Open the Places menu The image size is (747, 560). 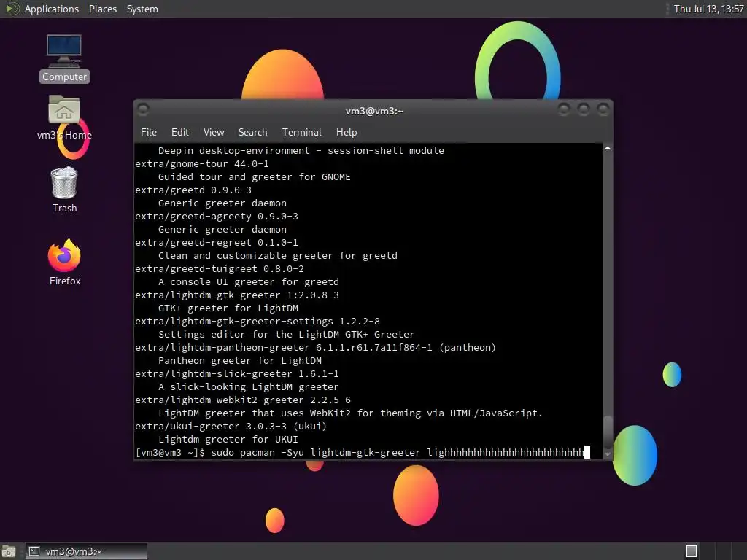pos(102,9)
